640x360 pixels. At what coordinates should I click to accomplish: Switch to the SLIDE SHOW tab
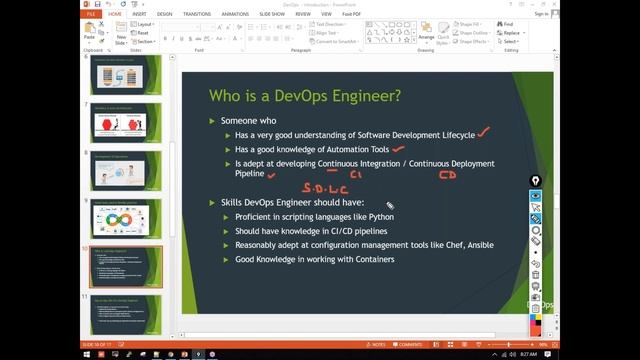(272, 14)
